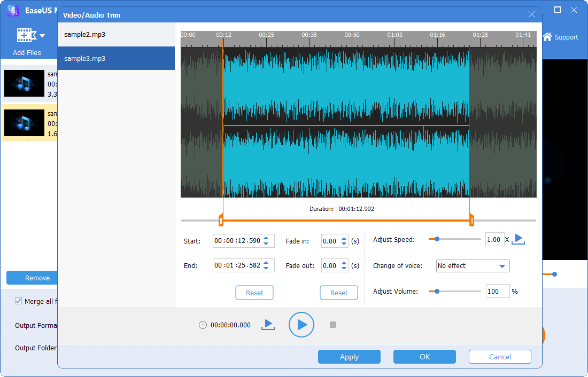Click the Apply button
This screenshot has width=588, height=377.
coord(349,357)
